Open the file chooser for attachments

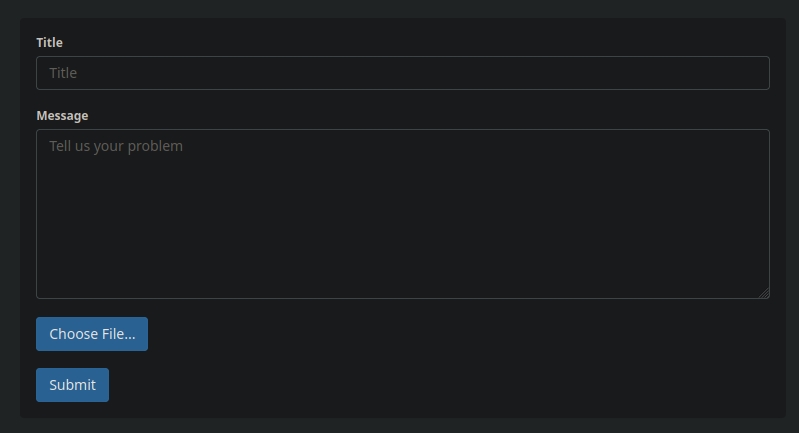92,334
